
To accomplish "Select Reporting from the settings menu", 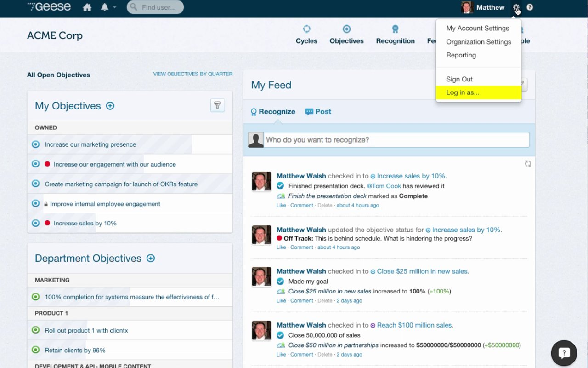I will (461, 55).
